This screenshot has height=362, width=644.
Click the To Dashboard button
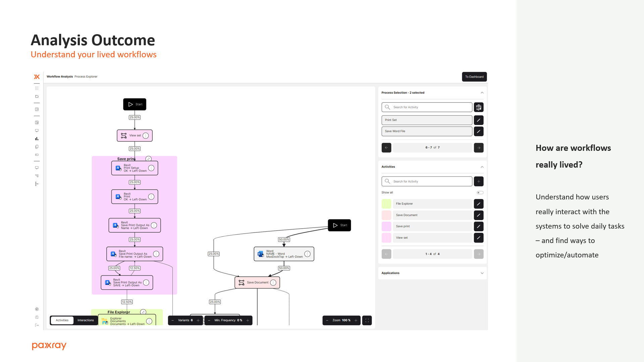pyautogui.click(x=474, y=77)
